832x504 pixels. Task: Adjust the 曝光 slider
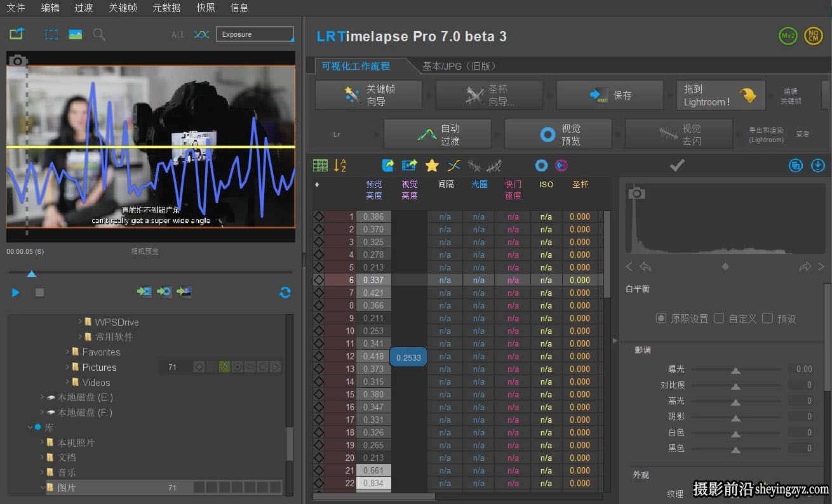(735, 369)
